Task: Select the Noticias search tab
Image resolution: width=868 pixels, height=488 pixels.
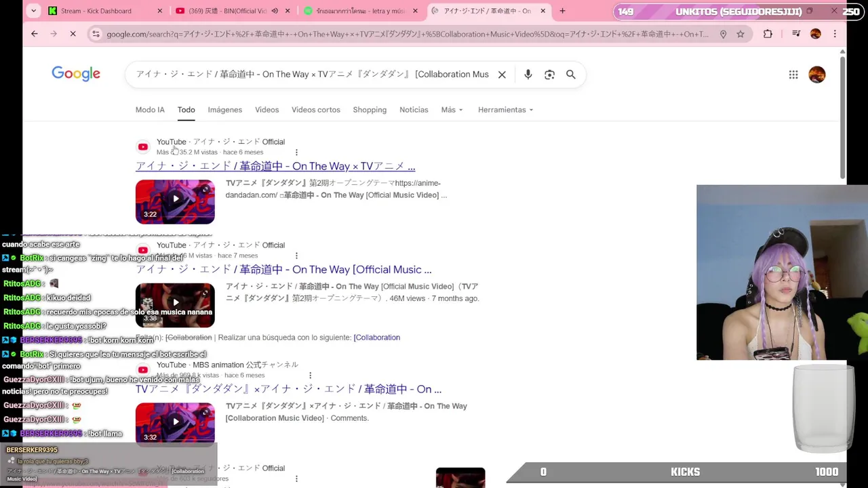Action: [414, 110]
